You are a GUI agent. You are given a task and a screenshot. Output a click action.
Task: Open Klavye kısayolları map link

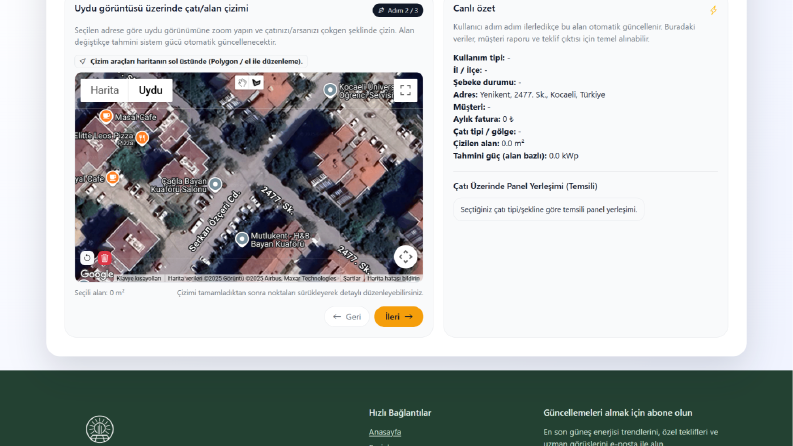click(x=139, y=278)
